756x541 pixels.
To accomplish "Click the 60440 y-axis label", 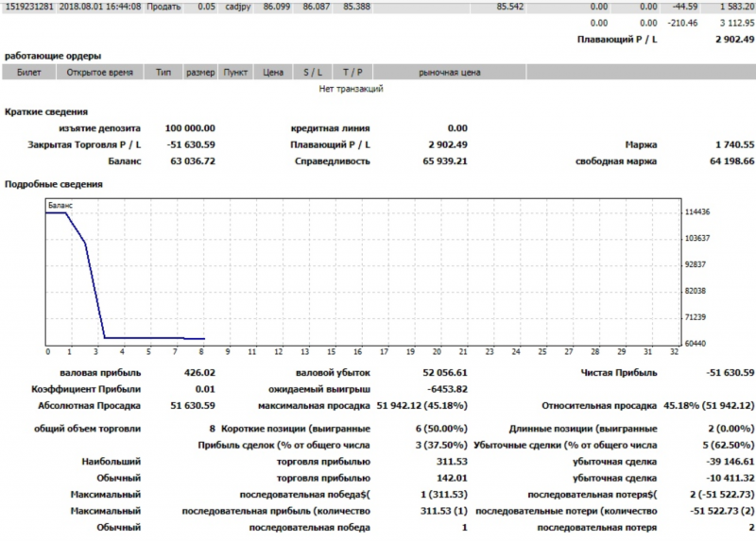I will click(696, 344).
